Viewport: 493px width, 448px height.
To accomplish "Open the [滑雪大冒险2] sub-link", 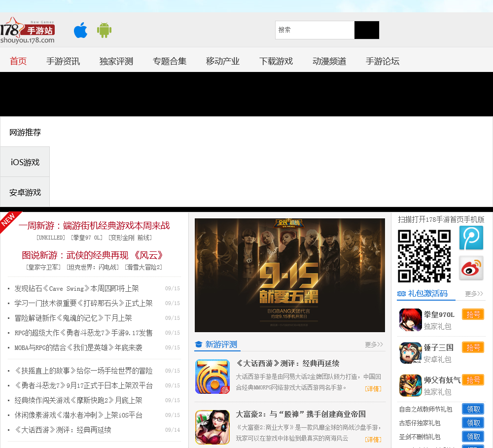I will point(143,267).
